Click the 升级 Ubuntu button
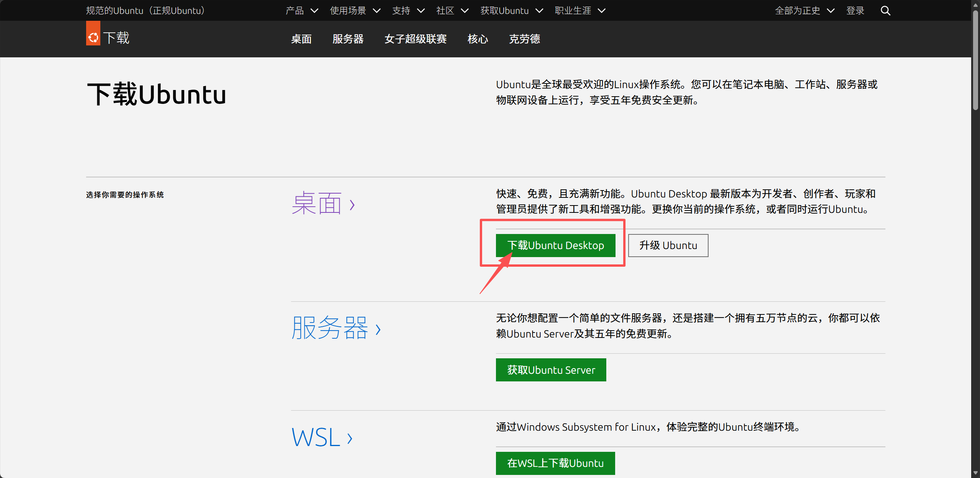The width and height of the screenshot is (980, 478). pyautogui.click(x=668, y=245)
